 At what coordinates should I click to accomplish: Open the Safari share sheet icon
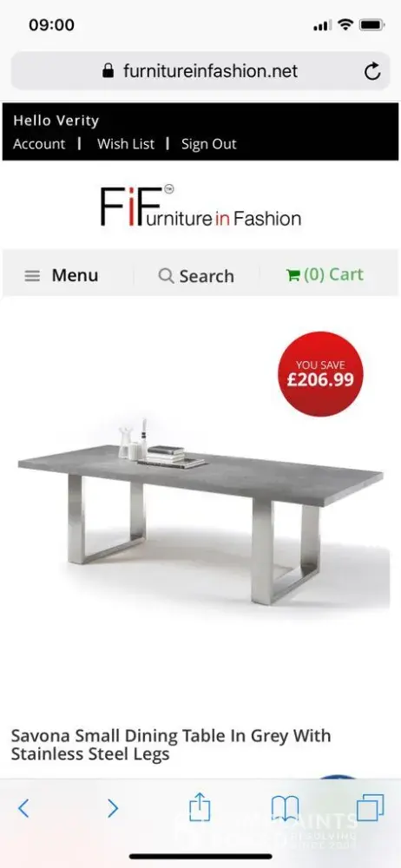click(200, 806)
